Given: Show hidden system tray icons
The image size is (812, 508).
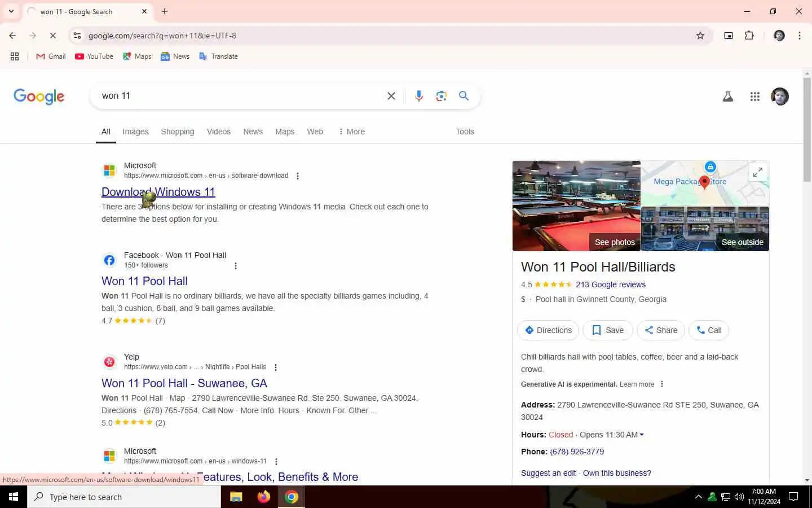Looking at the screenshot, I should 698,497.
